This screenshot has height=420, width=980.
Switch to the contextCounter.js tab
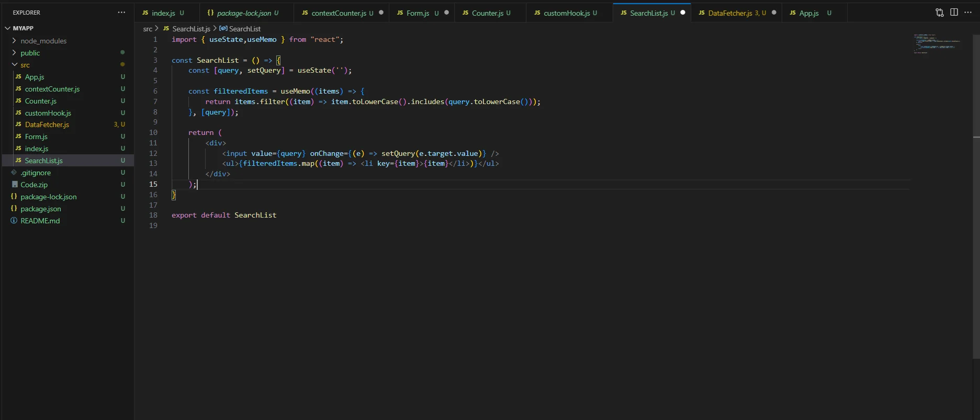click(x=341, y=13)
